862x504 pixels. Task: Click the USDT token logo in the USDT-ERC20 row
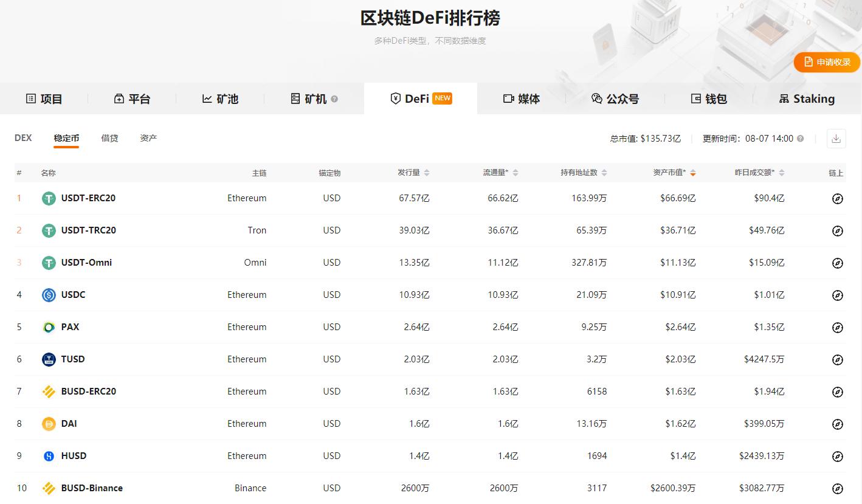click(x=49, y=198)
